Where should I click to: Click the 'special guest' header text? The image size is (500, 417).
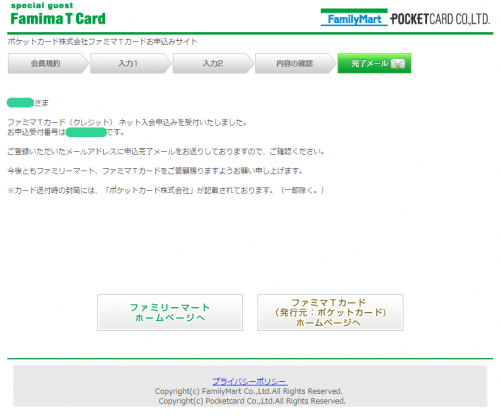point(42,6)
